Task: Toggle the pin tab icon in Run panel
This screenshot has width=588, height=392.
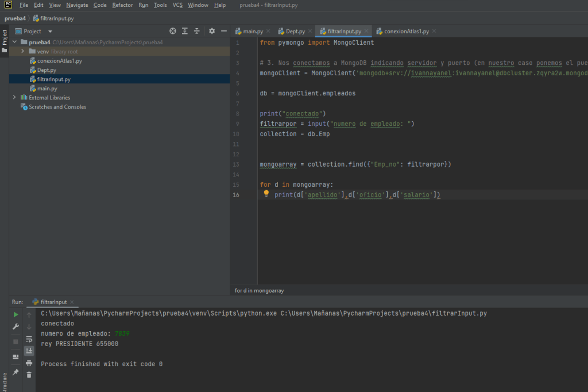Action: (x=16, y=372)
